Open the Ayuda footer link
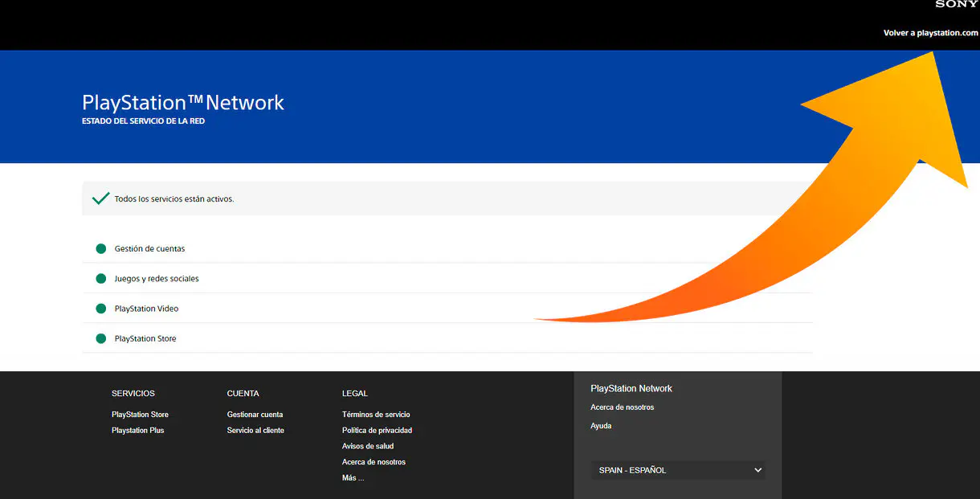 point(601,426)
